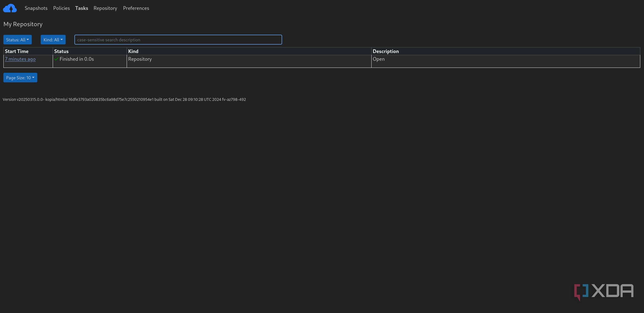The width and height of the screenshot is (644, 313).
Task: Click the My Repository heading
Action: coord(23,24)
